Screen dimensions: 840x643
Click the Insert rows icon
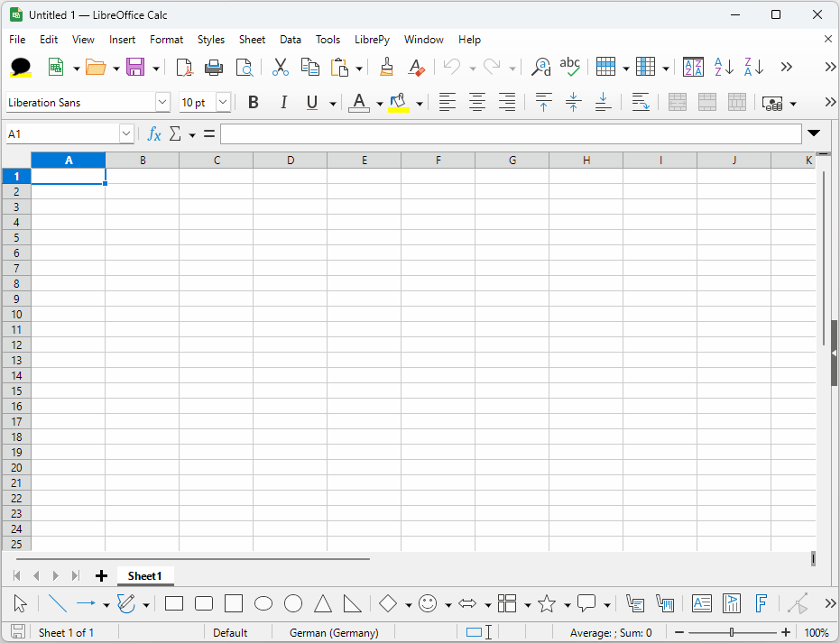(x=605, y=67)
